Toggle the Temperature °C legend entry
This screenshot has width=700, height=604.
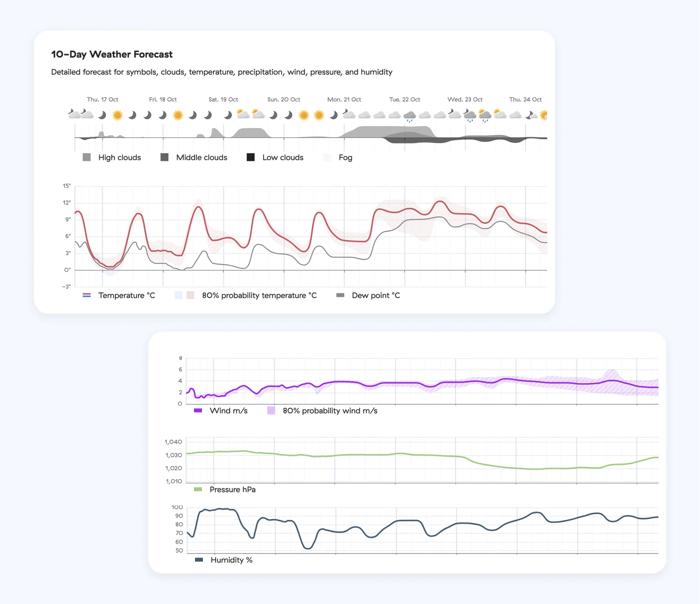point(126,296)
